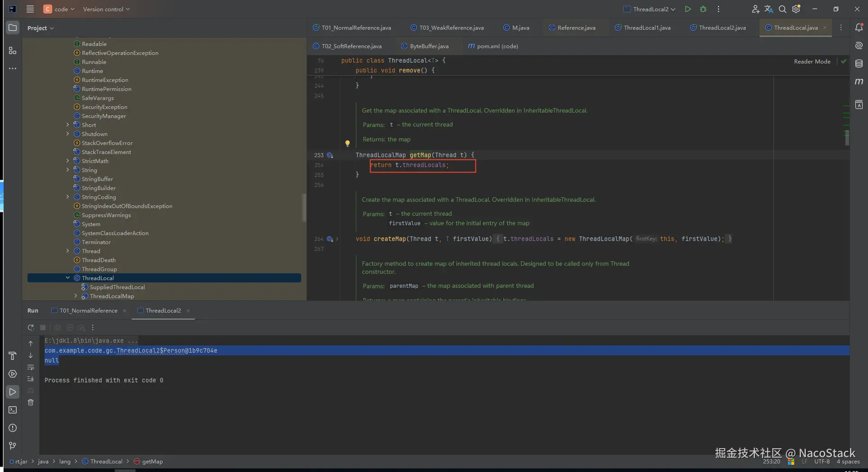This screenshot has height=472, width=868.
Task: Click UTF-8 encoding in status bar
Action: click(822, 462)
